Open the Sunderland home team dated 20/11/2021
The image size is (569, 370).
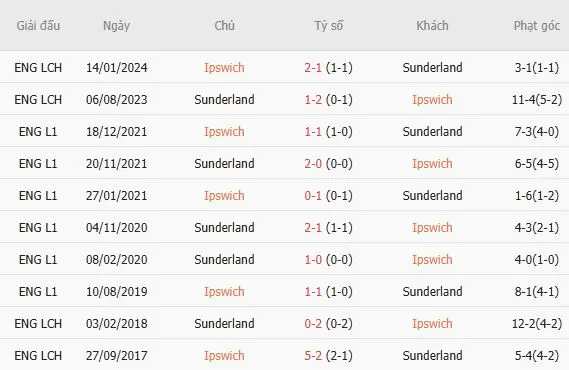point(224,163)
